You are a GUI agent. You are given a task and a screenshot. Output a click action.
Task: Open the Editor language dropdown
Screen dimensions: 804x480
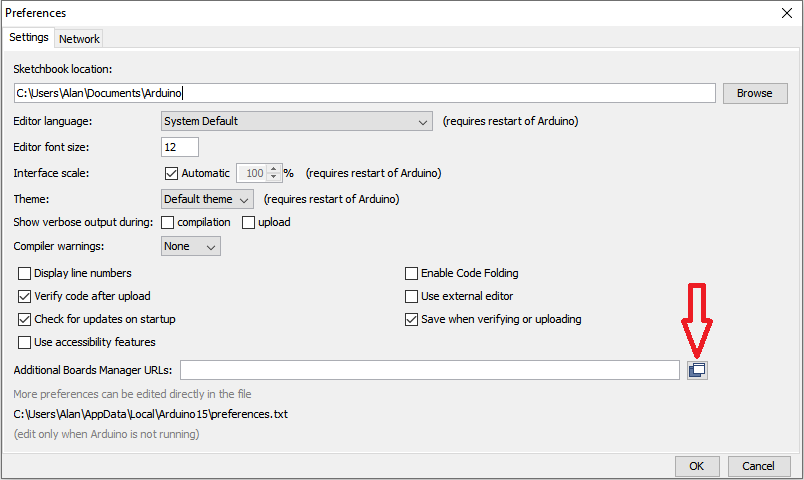pos(296,121)
